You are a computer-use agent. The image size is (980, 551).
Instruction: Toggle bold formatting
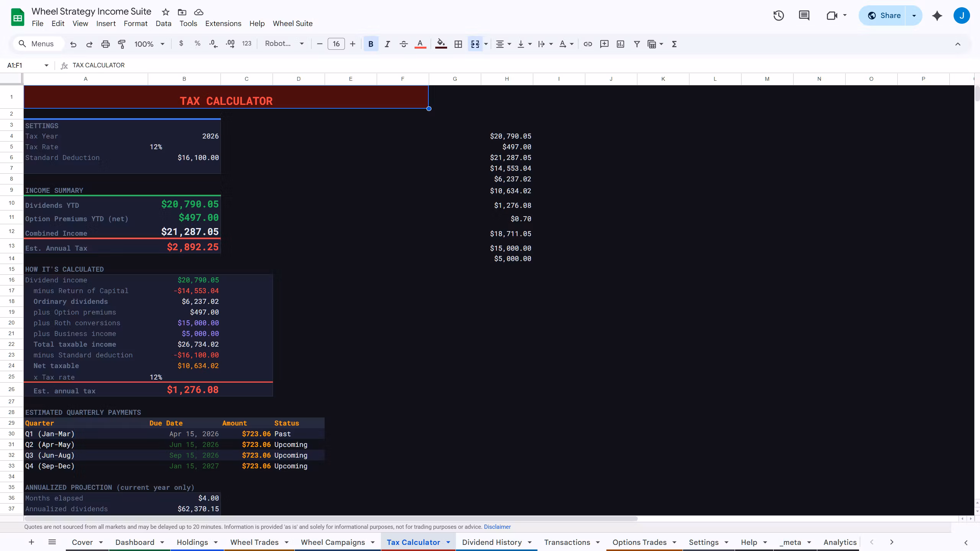[371, 44]
